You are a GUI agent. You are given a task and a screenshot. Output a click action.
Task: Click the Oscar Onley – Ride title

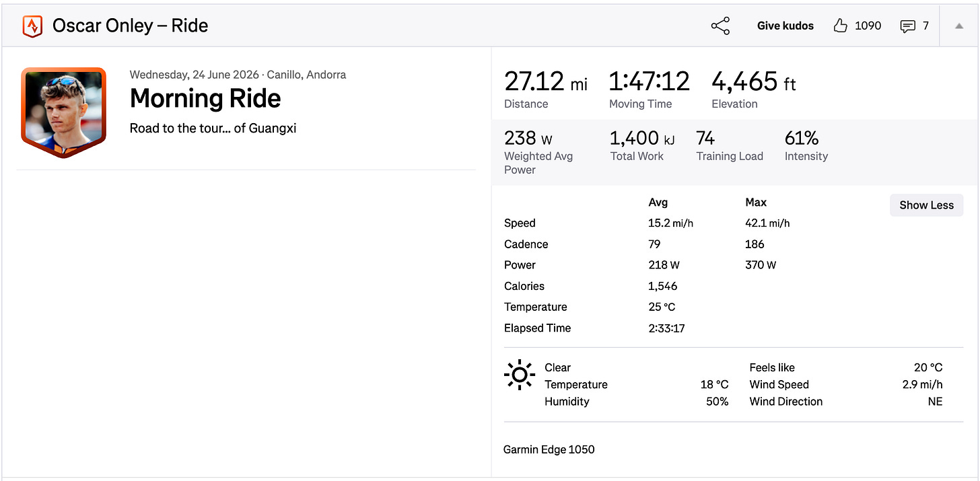(x=131, y=26)
